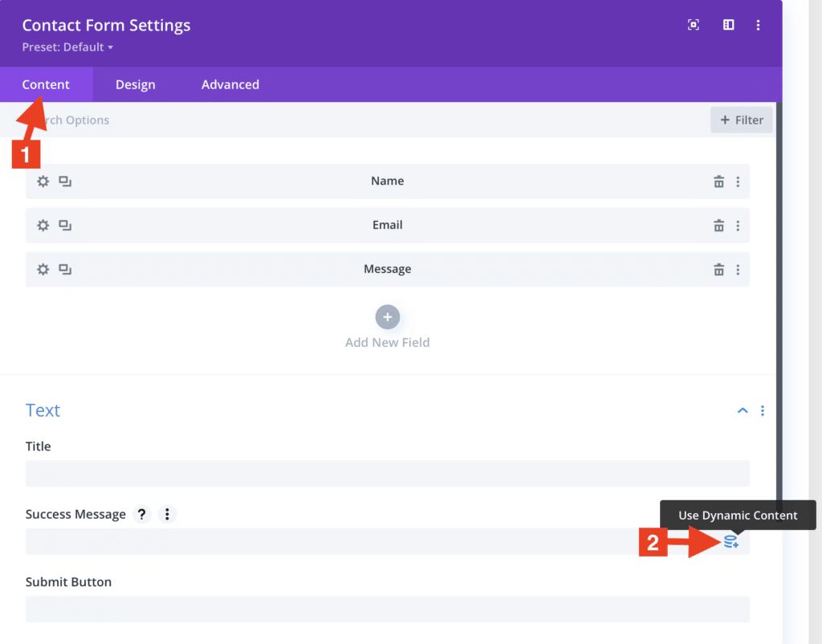Open Text section three-dot menu

click(762, 410)
